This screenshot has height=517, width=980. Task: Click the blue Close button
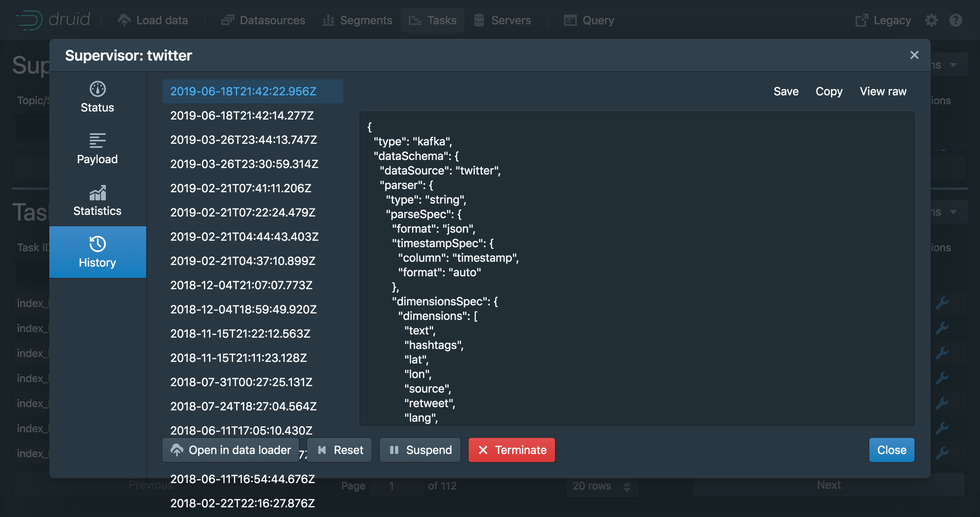coord(892,450)
